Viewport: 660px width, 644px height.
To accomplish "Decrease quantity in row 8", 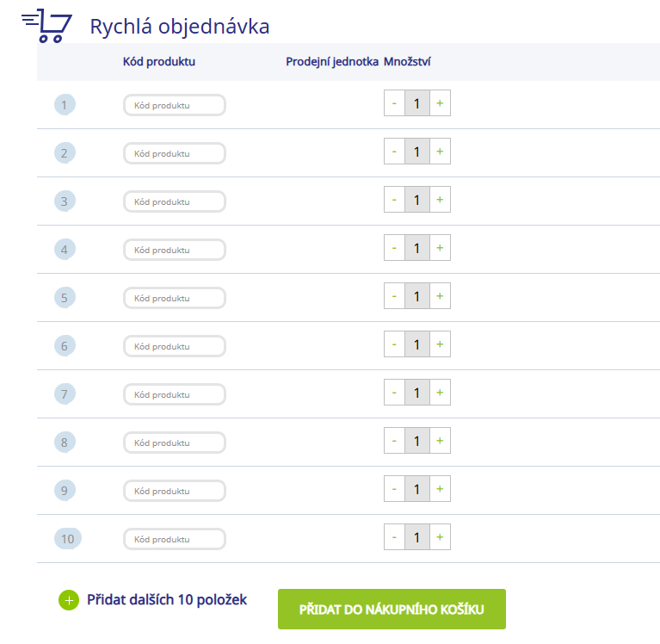I will click(394, 441).
